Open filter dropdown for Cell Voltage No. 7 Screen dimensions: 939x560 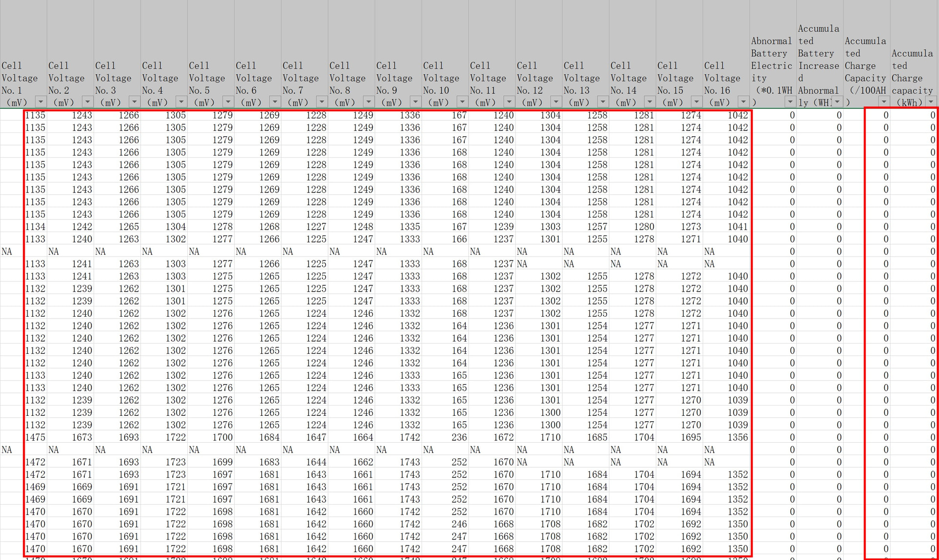click(322, 102)
